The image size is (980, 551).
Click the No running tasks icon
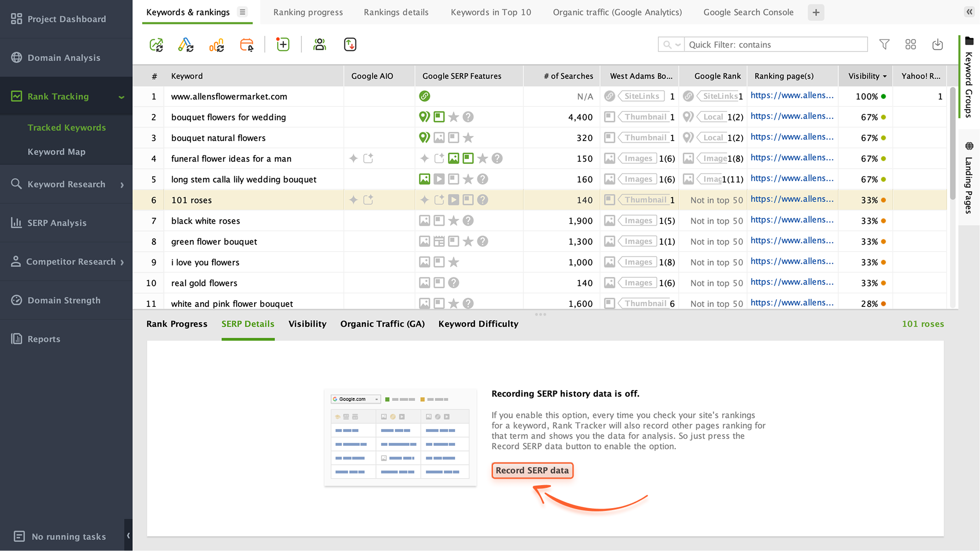19,536
